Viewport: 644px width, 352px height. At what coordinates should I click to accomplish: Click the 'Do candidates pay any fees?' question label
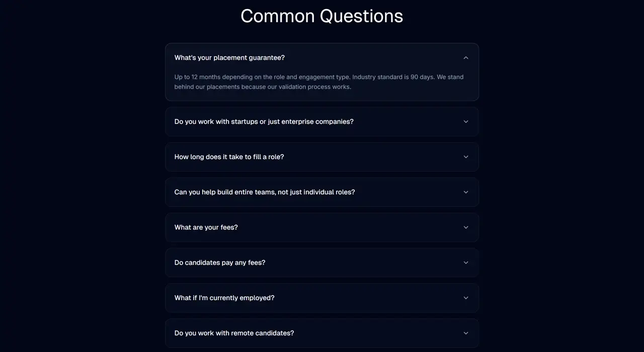[x=219, y=262]
